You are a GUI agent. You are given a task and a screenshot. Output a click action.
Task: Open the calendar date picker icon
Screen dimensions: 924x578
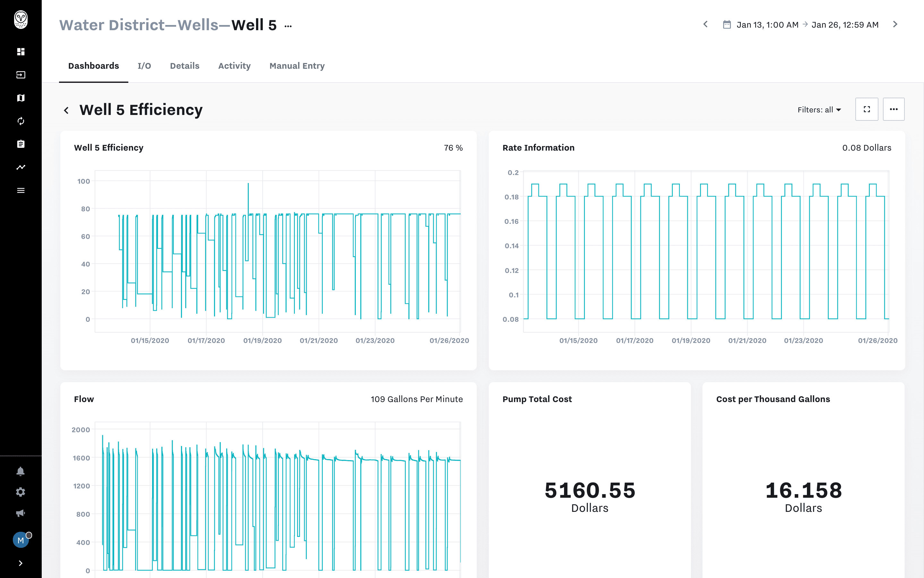click(x=727, y=24)
